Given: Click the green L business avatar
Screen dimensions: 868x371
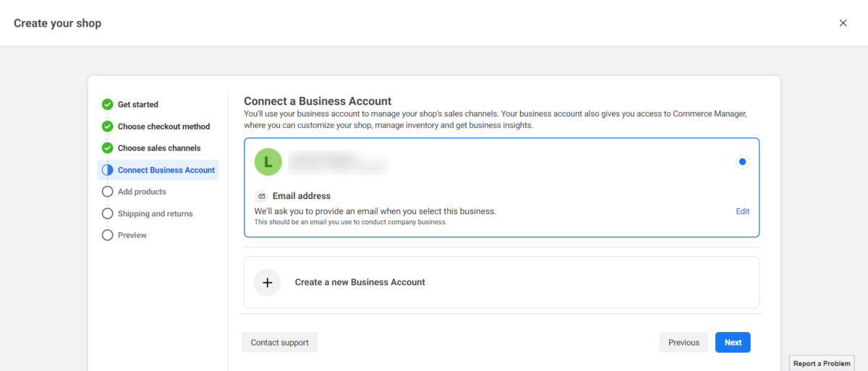Looking at the screenshot, I should [x=268, y=162].
